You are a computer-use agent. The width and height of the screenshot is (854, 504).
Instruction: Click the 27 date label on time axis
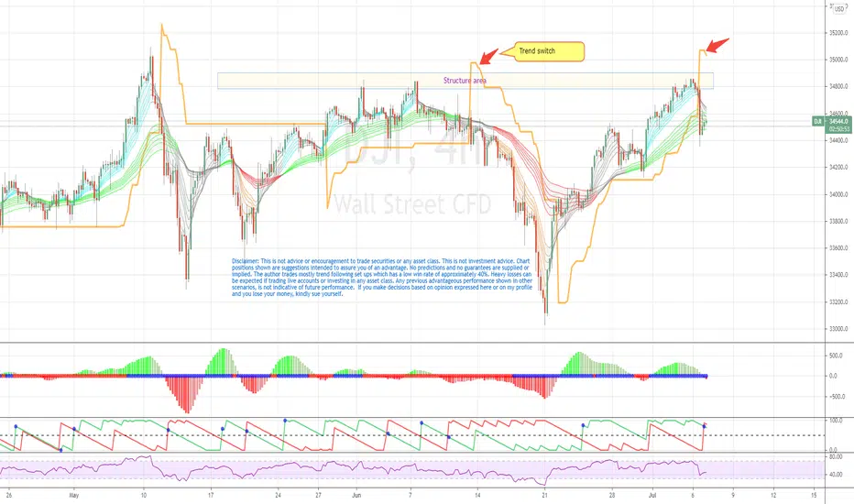pos(318,495)
